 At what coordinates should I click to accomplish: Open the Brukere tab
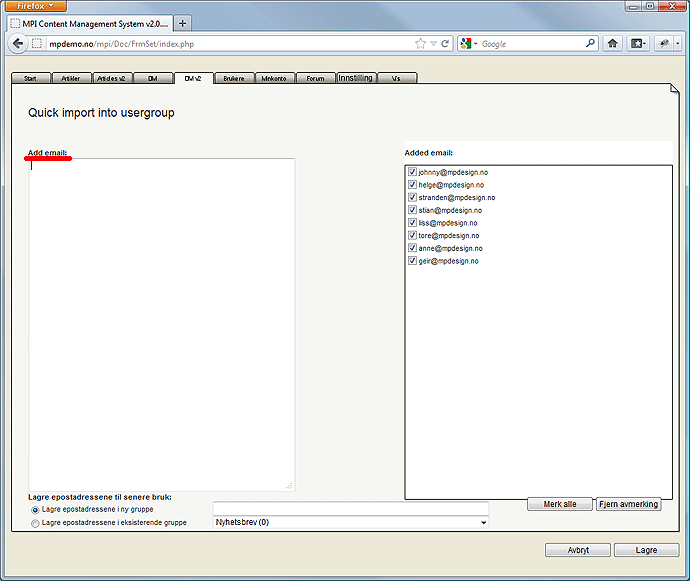coord(234,78)
